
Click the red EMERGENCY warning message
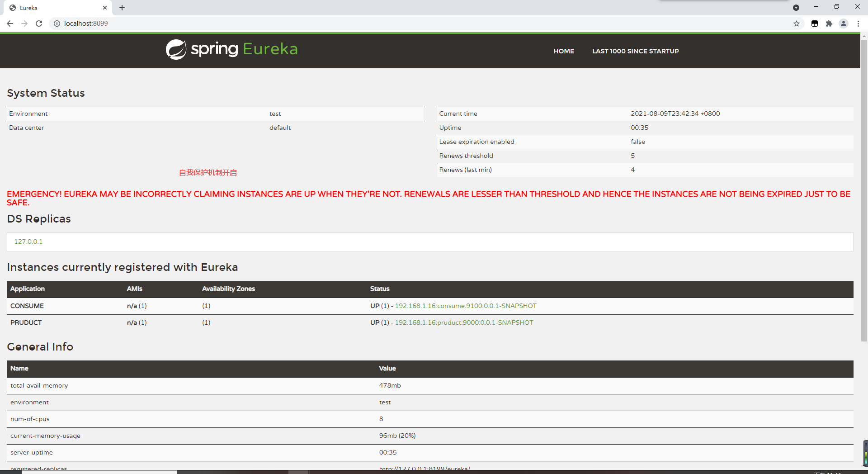pyautogui.click(x=429, y=198)
